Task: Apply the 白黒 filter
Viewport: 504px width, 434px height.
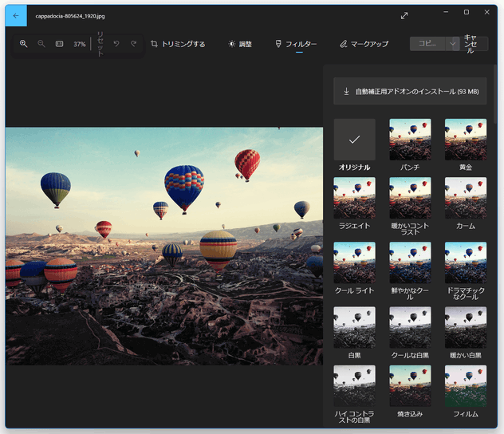Action: [x=355, y=327]
